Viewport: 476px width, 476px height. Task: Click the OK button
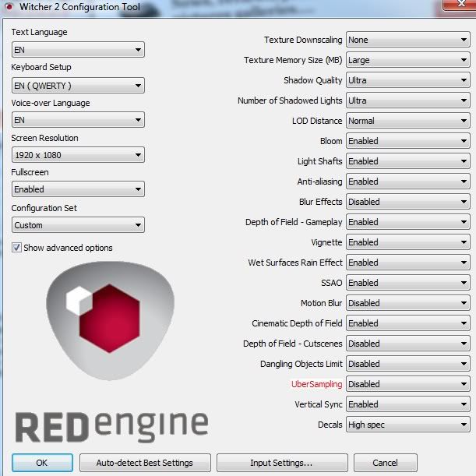42,463
